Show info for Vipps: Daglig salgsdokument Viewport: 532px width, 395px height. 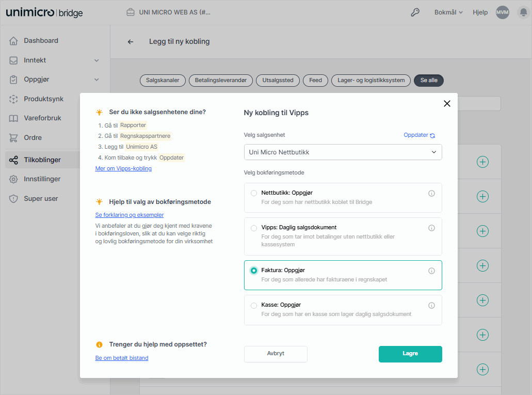click(x=431, y=228)
